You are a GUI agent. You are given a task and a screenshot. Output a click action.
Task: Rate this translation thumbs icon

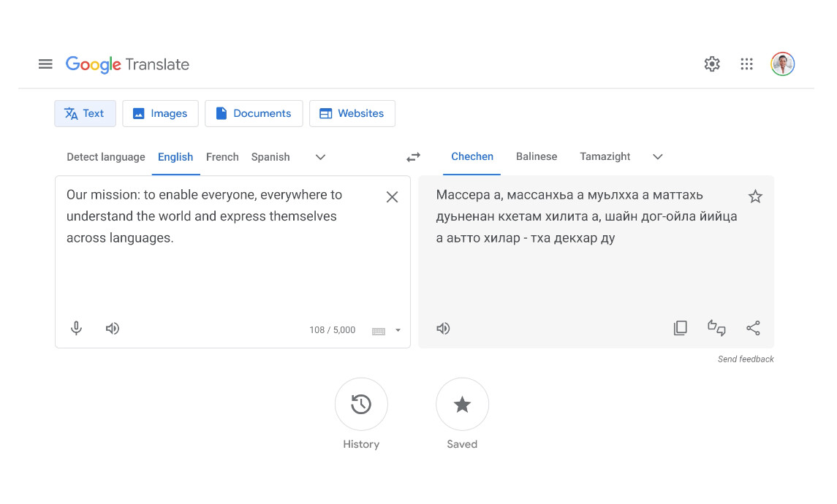click(716, 327)
